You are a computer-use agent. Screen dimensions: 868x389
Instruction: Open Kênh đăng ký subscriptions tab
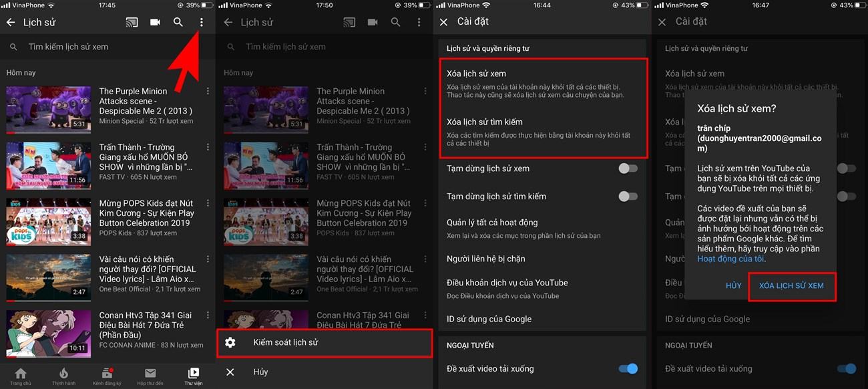coord(107,376)
